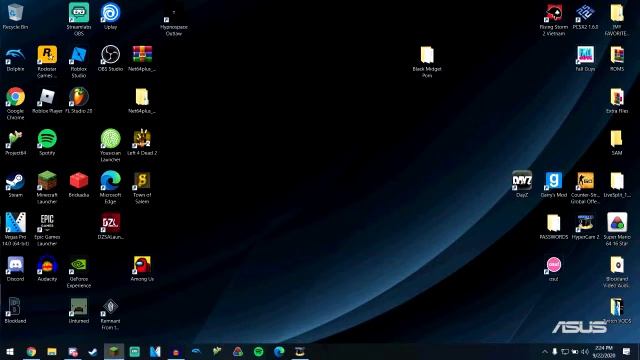Open Roblox Studio desktop shortcut

coord(79,61)
